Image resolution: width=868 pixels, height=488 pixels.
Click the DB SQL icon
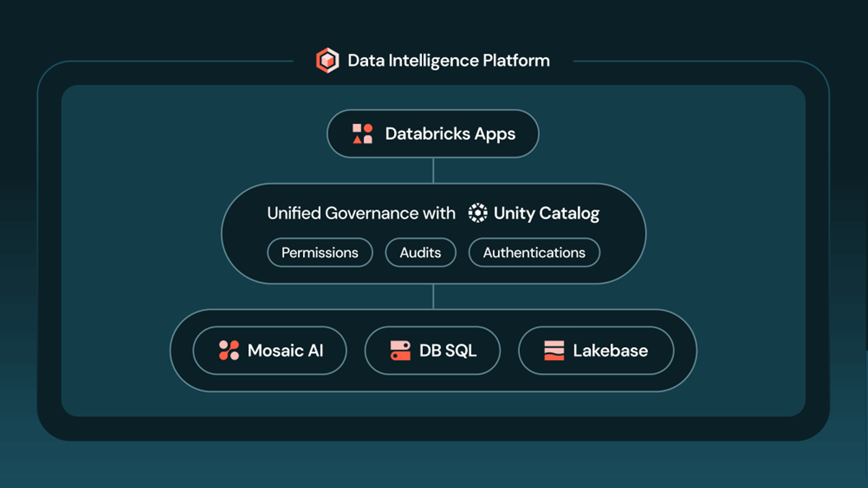click(x=401, y=351)
